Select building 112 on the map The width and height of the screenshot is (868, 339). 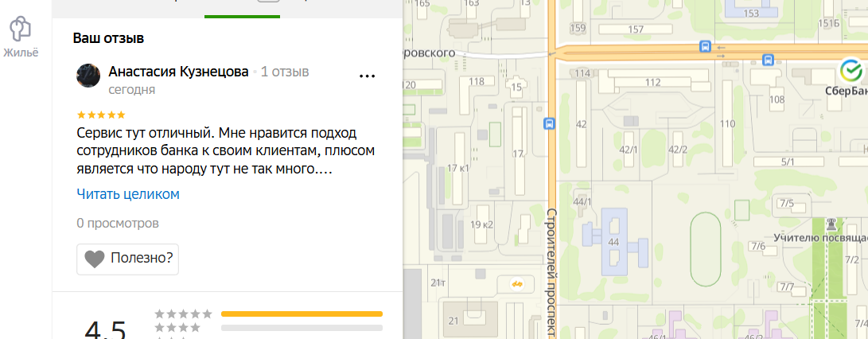click(x=653, y=83)
